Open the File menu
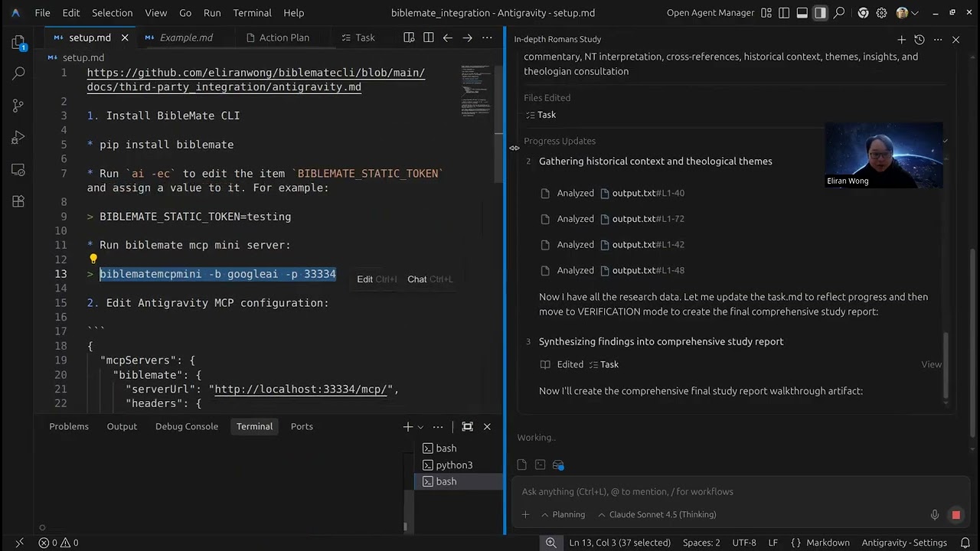Viewport: 980px width, 551px height. click(x=42, y=12)
